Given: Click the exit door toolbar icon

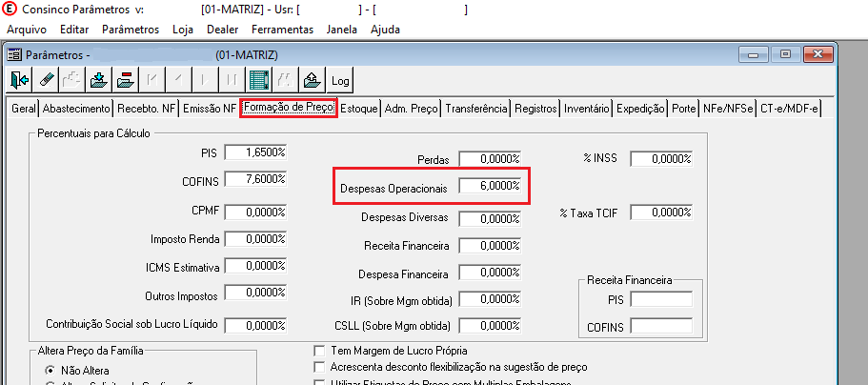Looking at the screenshot, I should coord(20,80).
